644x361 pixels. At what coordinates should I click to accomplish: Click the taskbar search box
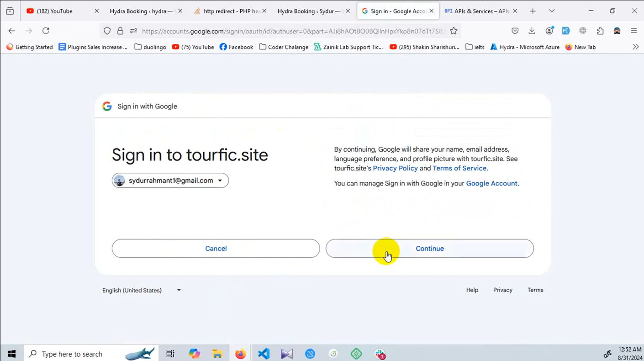click(91, 354)
